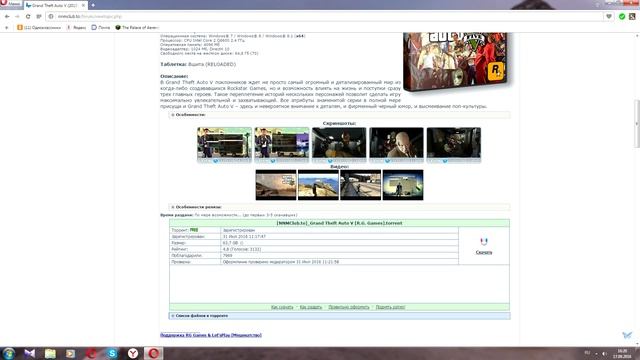The image size is (640, 360).
Task: Go forward to the next page
Action: coord(17,16)
